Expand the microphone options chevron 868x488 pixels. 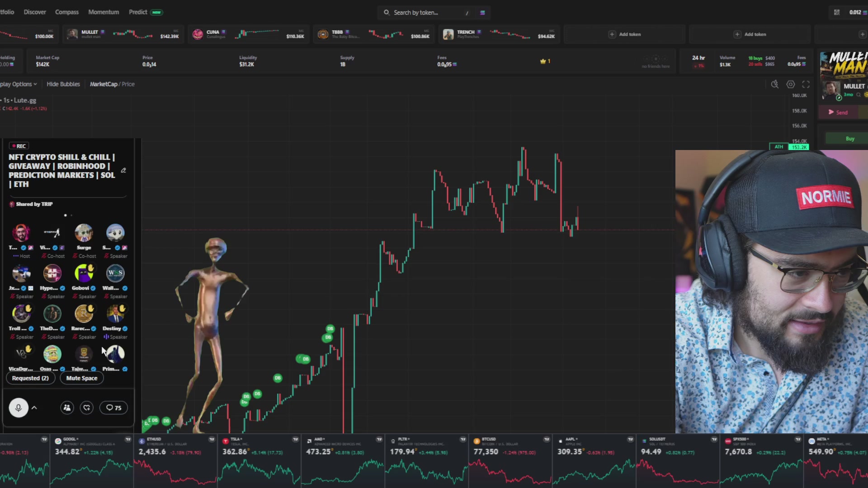pyautogui.click(x=34, y=408)
